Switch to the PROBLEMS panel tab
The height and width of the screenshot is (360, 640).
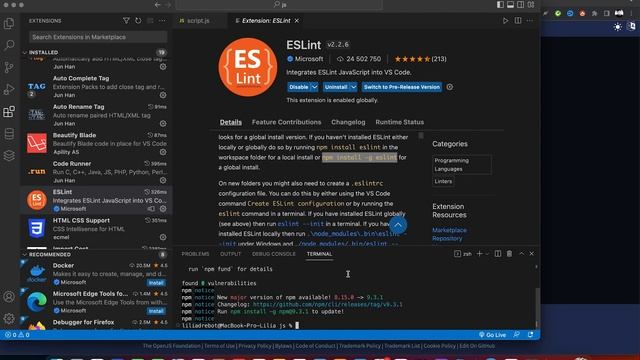click(x=195, y=254)
